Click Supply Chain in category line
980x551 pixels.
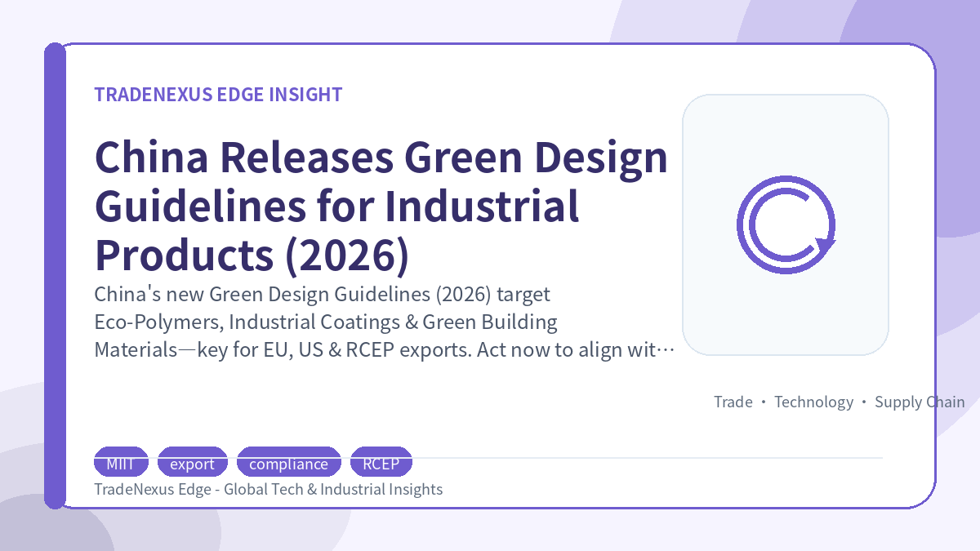tap(920, 402)
